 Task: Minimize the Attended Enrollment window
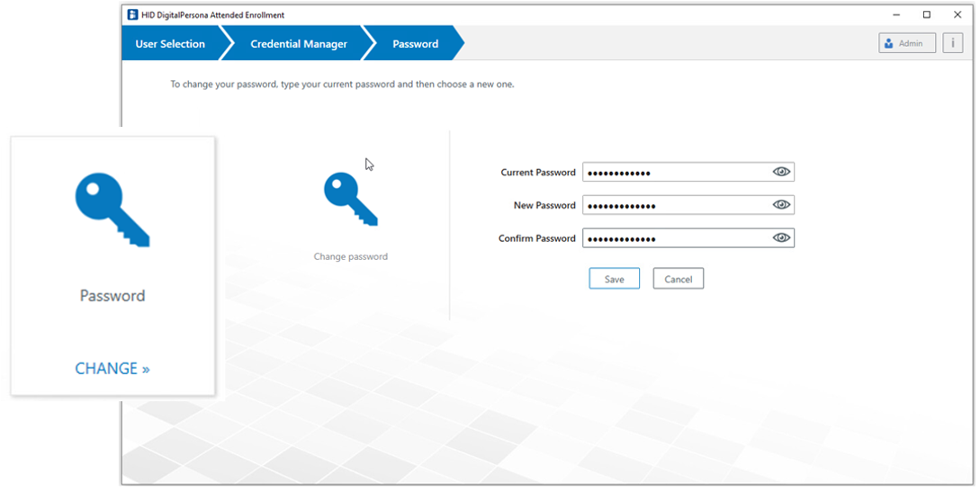896,14
